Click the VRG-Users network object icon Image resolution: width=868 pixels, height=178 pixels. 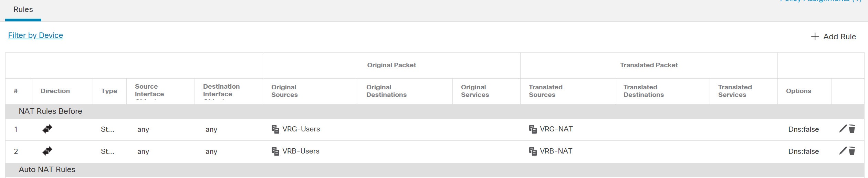[x=275, y=129]
